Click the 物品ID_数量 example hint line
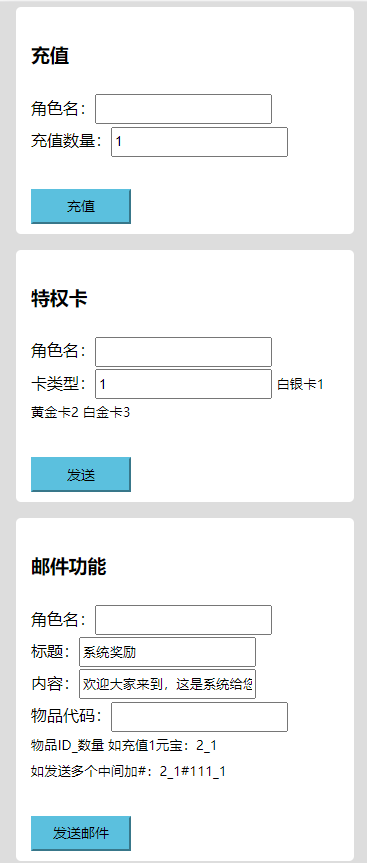The image size is (367, 863). pos(124,746)
